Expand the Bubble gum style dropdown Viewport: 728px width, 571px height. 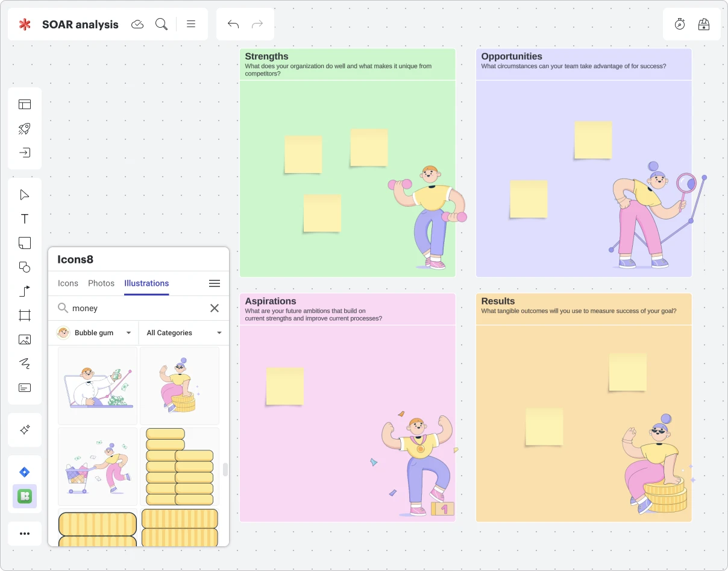[93, 333]
